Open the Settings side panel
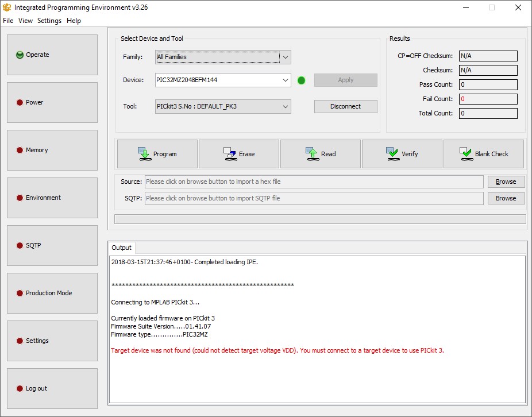532x417 pixels. pos(52,341)
